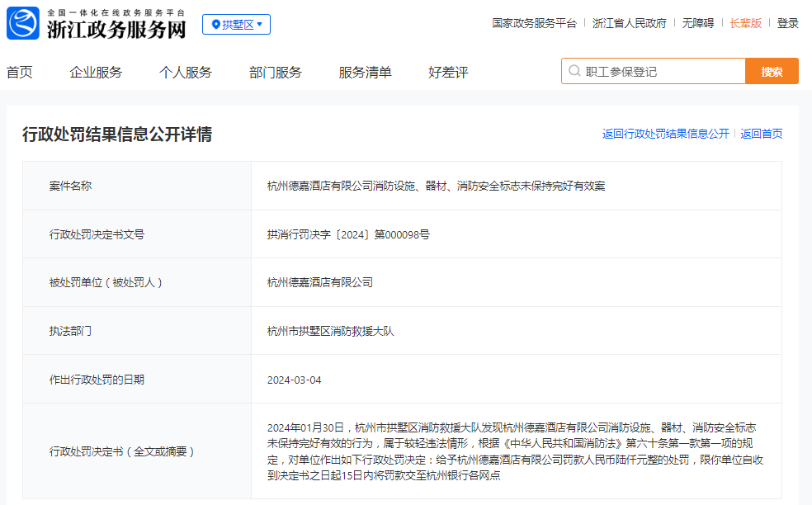Image resolution: width=812 pixels, height=505 pixels.
Task: Follow the 返回行政处罚结果信息公开 link
Action: click(x=665, y=134)
